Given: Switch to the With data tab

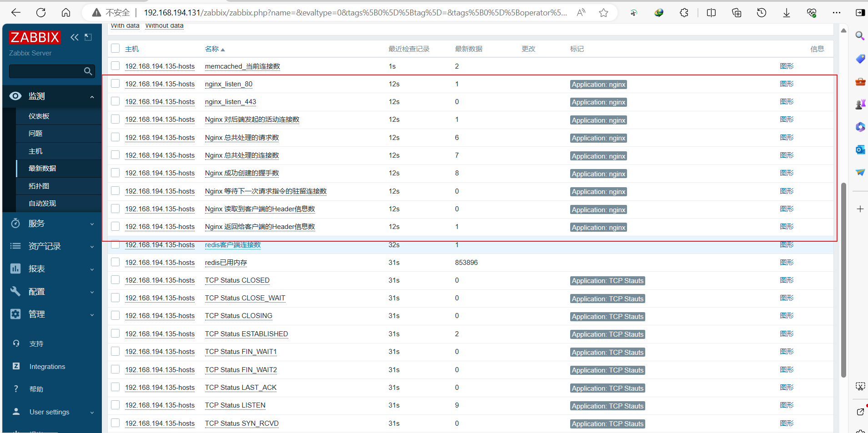Looking at the screenshot, I should tap(125, 26).
